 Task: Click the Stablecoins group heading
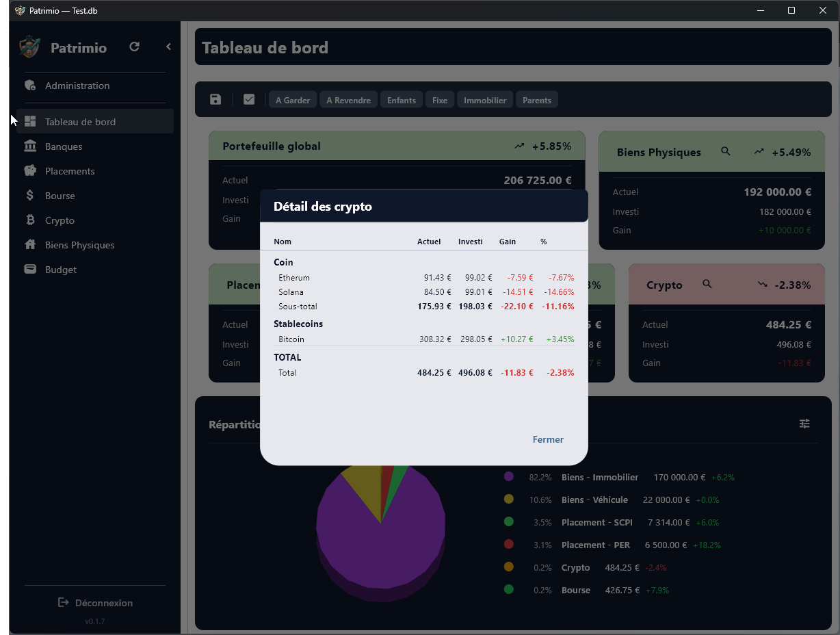298,324
